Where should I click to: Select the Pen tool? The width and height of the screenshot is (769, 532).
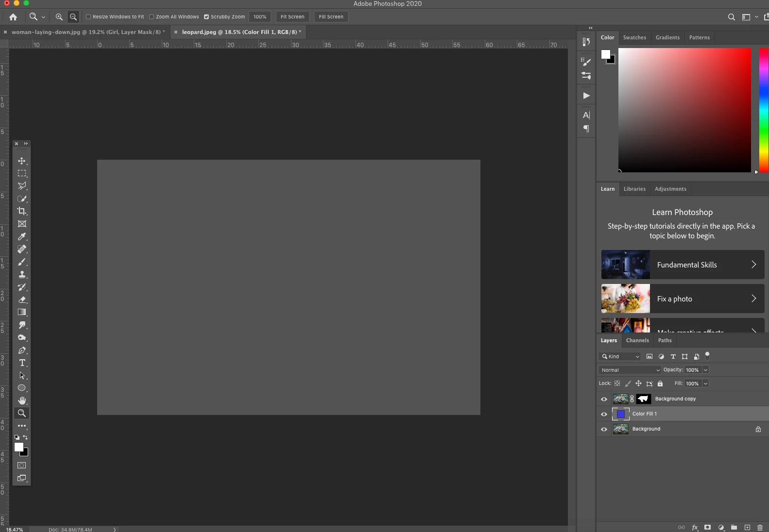coord(22,350)
